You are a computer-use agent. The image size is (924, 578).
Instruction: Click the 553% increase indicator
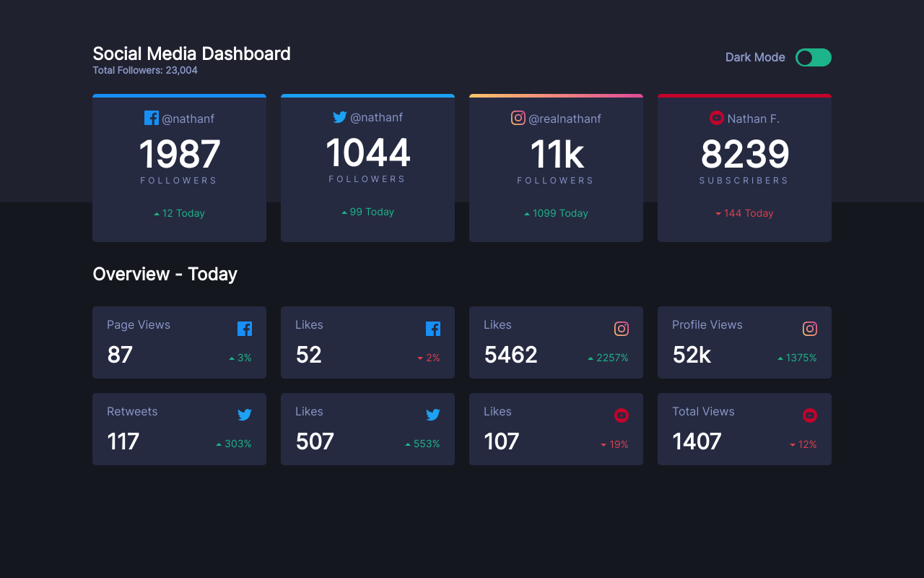pyautogui.click(x=422, y=444)
